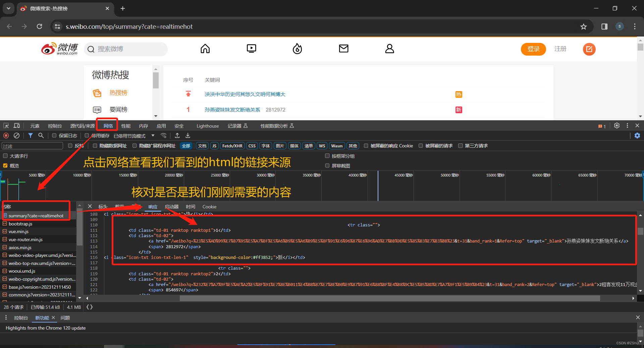Toggle the device toolbar icon
Screen dimensions: 644x348
tap(17, 126)
